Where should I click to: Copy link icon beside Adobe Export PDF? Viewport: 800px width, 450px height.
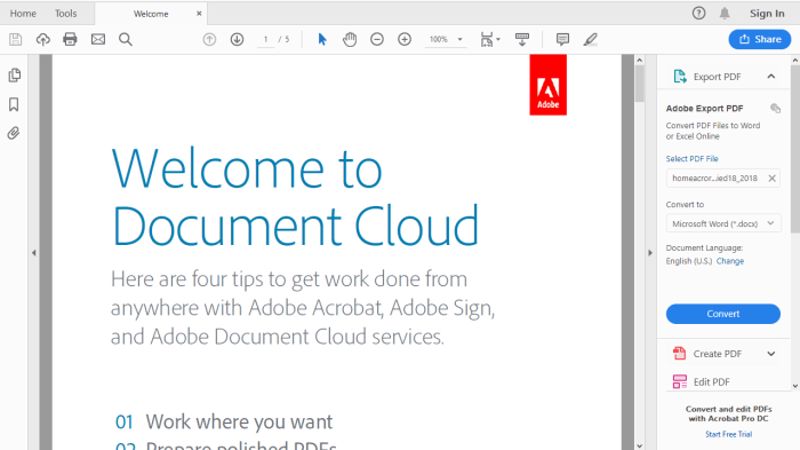pyautogui.click(x=776, y=108)
